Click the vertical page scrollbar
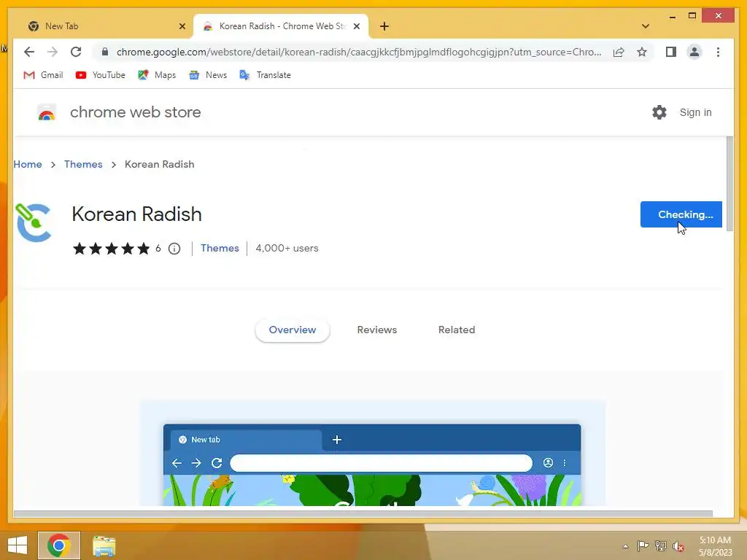 (x=729, y=183)
